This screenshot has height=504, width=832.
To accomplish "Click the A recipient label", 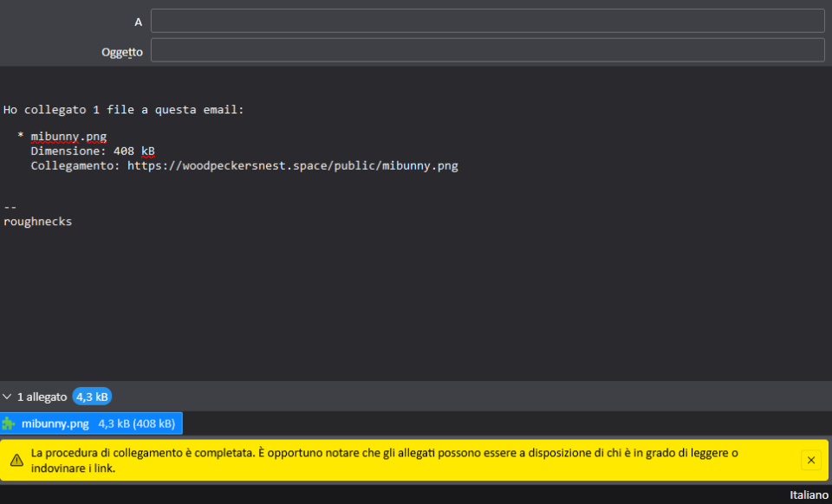I will [139, 23].
